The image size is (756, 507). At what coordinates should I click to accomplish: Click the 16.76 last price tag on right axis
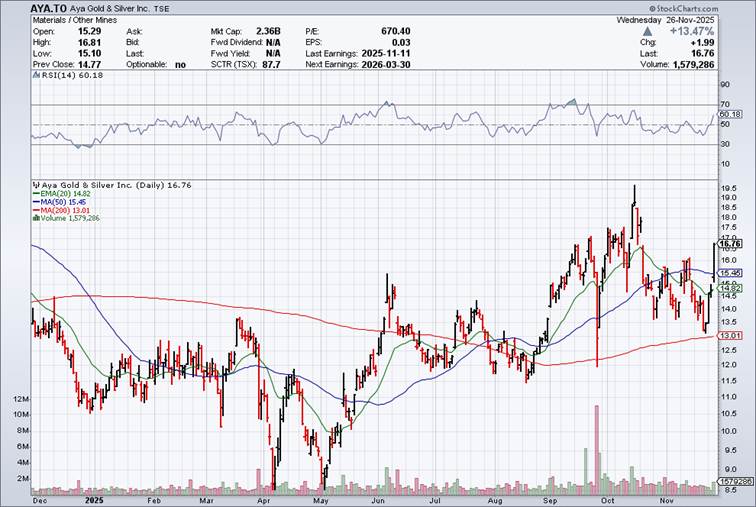pyautogui.click(x=730, y=244)
